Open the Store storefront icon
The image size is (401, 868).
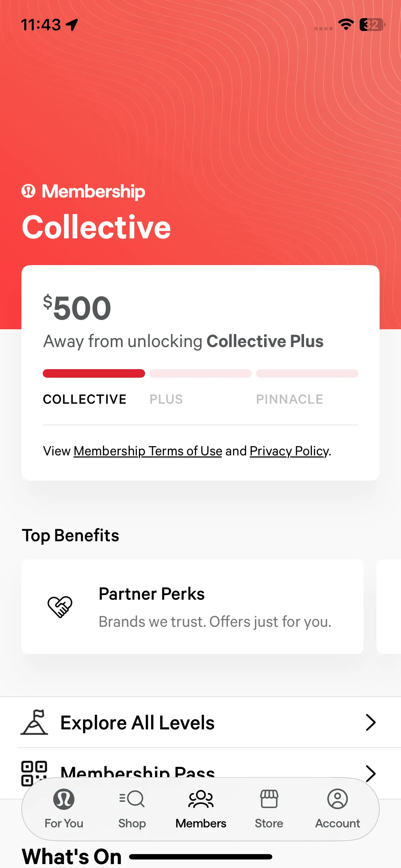point(269,799)
